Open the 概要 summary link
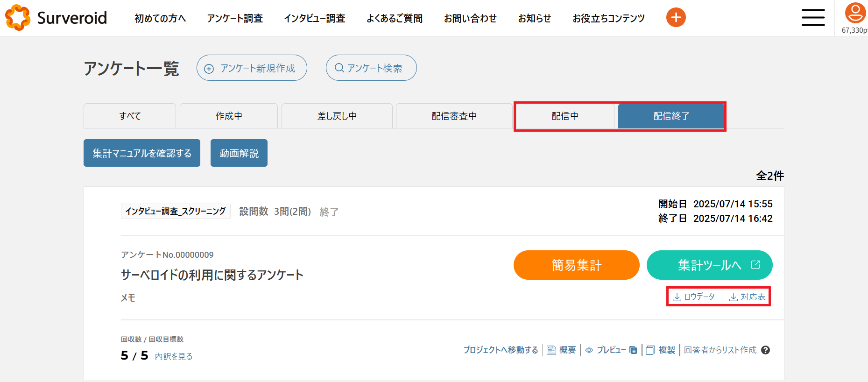 point(562,350)
